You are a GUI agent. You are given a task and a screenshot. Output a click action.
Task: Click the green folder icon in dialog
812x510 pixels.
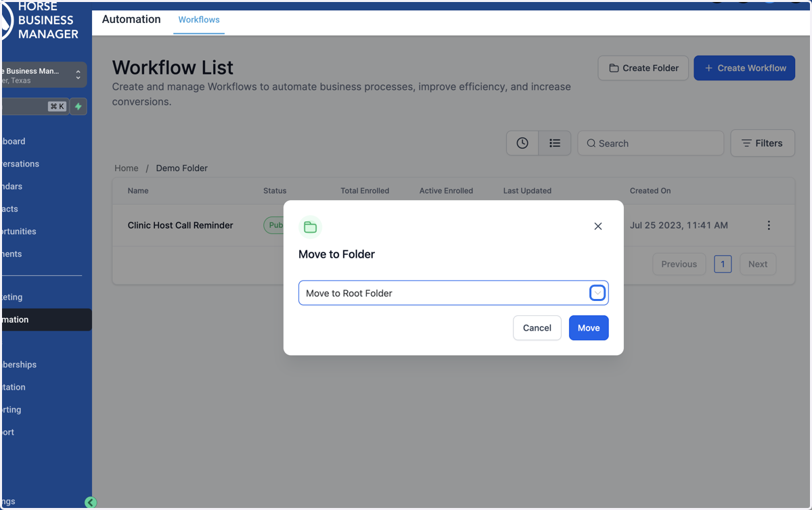pos(310,227)
